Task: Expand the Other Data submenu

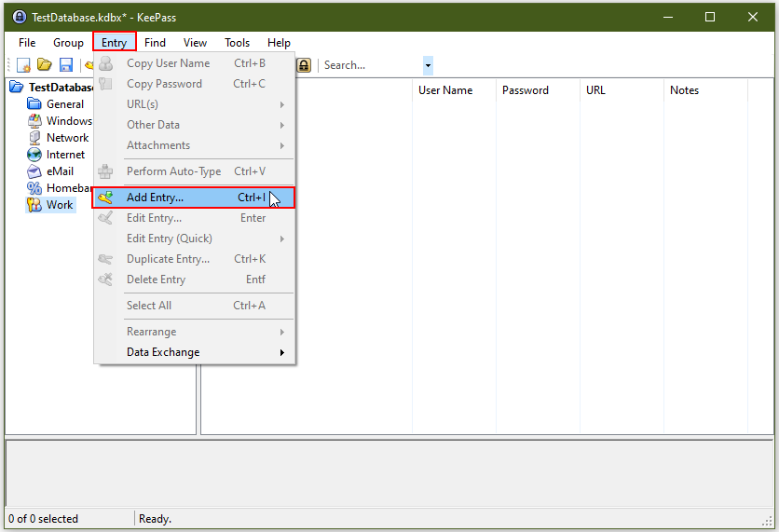Action: pyautogui.click(x=281, y=125)
